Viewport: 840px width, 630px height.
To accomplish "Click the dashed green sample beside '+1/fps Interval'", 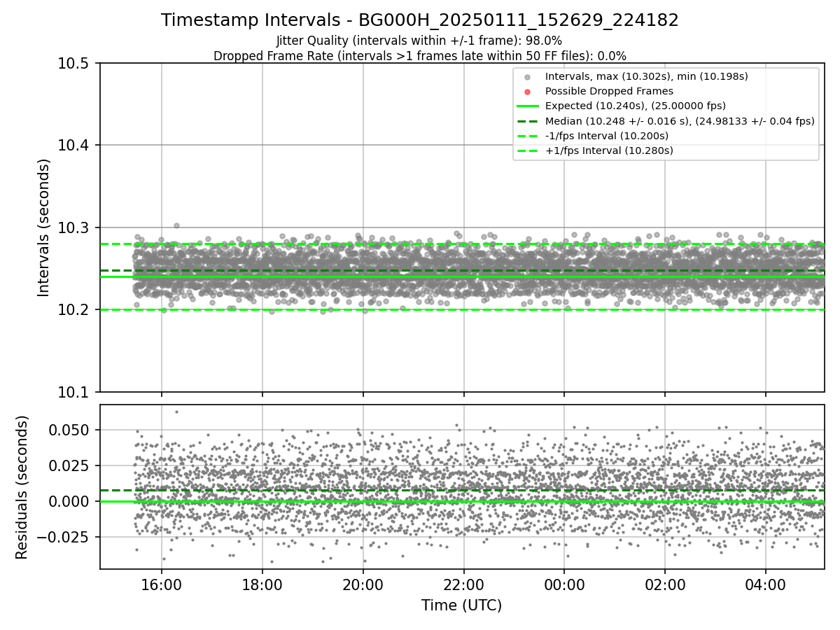I will (528, 150).
